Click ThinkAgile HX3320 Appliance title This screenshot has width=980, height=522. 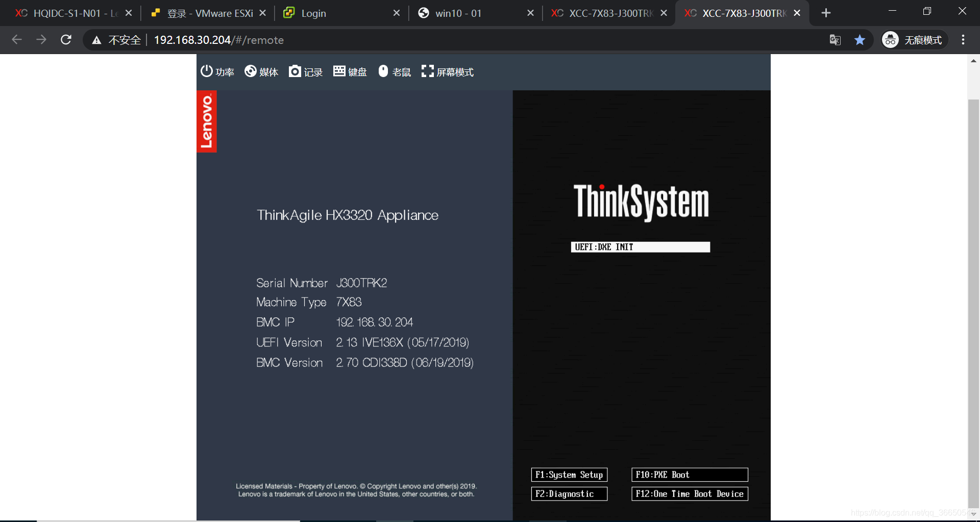pos(348,215)
